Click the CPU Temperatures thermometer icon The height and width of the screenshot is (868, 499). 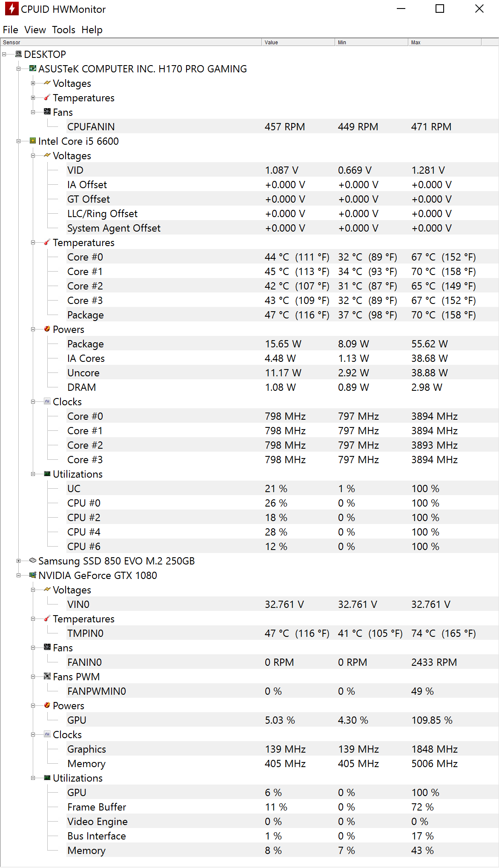point(47,242)
